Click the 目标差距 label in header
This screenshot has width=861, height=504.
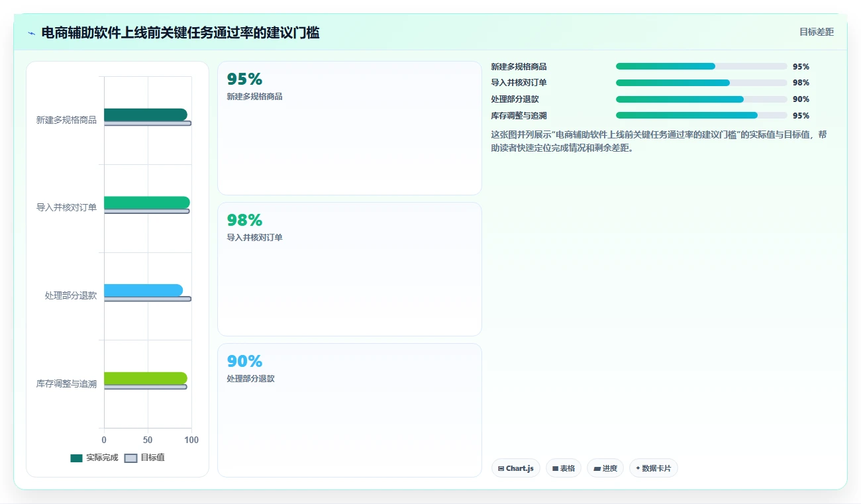tap(816, 32)
